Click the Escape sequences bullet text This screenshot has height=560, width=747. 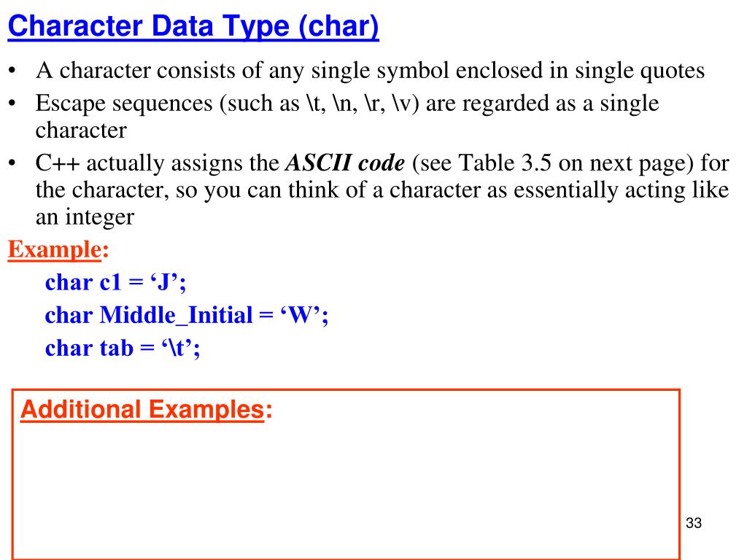click(347, 117)
